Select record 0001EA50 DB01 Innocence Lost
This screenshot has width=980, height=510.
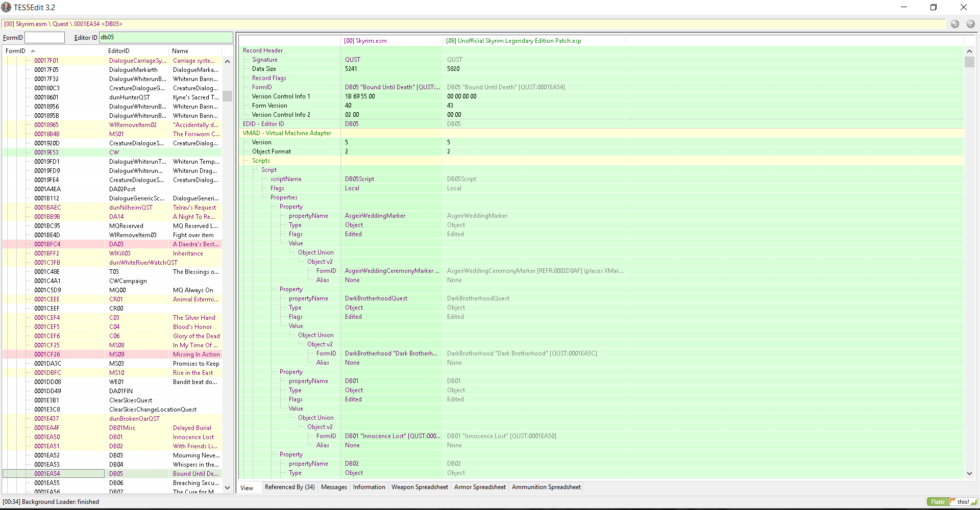tap(112, 437)
